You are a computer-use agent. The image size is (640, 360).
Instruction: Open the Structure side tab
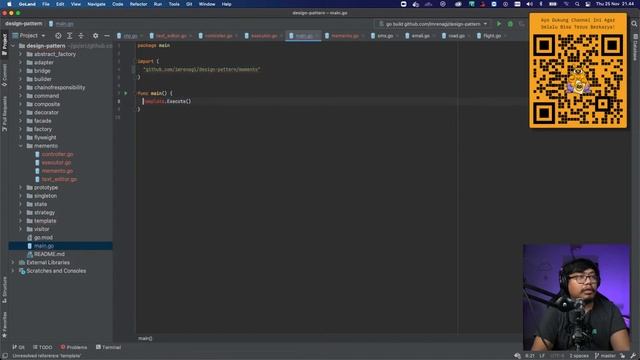[4, 290]
